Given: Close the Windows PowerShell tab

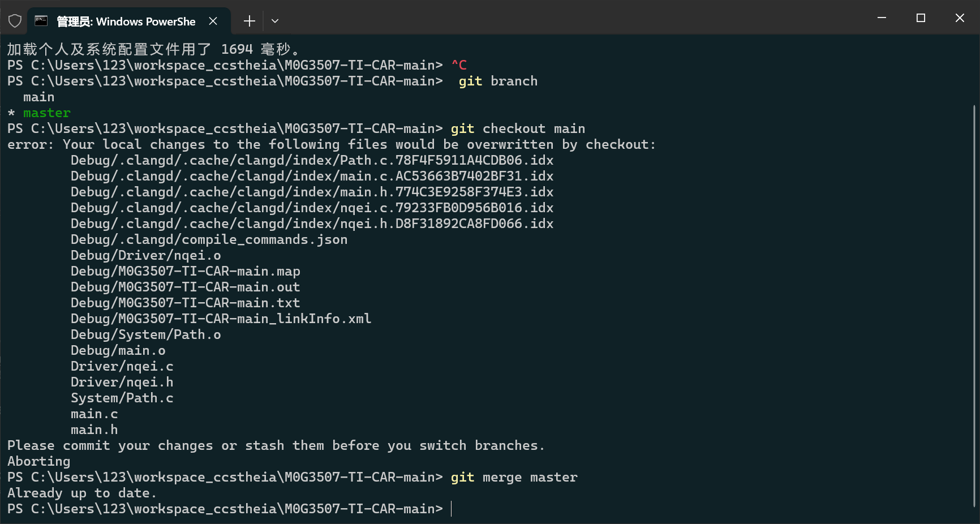Looking at the screenshot, I should [x=213, y=22].
